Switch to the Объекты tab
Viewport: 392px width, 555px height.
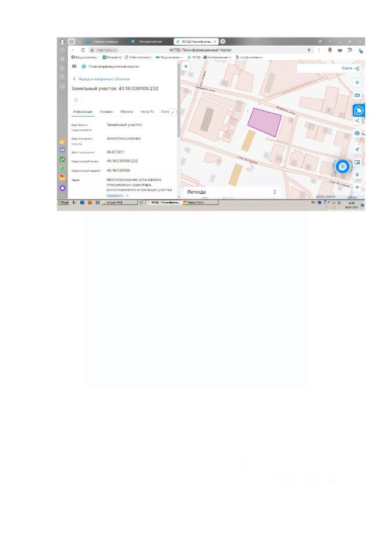pyautogui.click(x=127, y=112)
